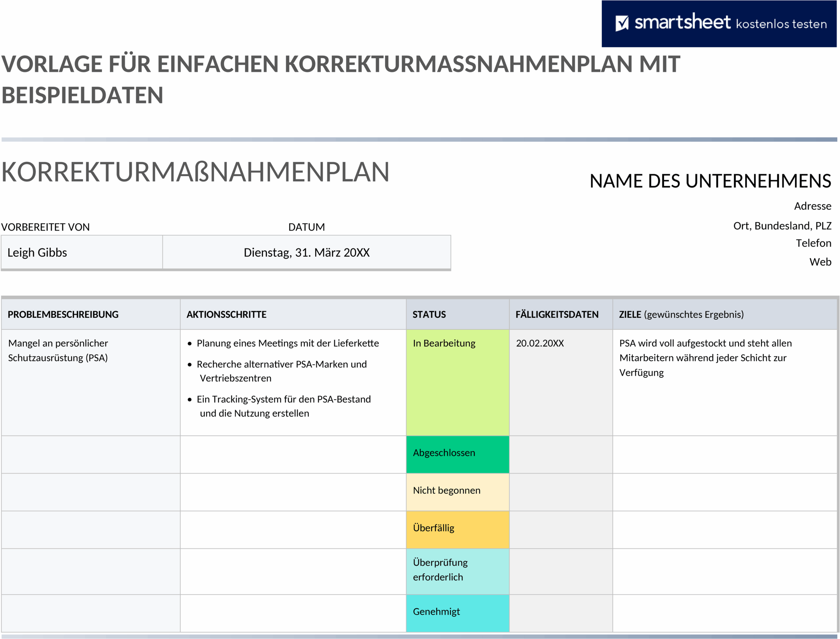Click 'NAME DES UNTERNEHMENS' company name
Image resolution: width=840 pixels, height=639 pixels.
pos(710,181)
